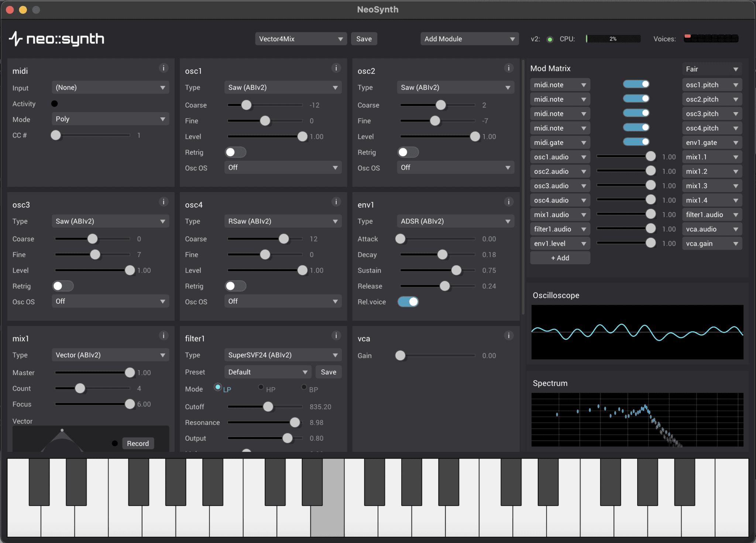Open the mix1.3 destination dropdown
The height and width of the screenshot is (543, 756).
[712, 186]
